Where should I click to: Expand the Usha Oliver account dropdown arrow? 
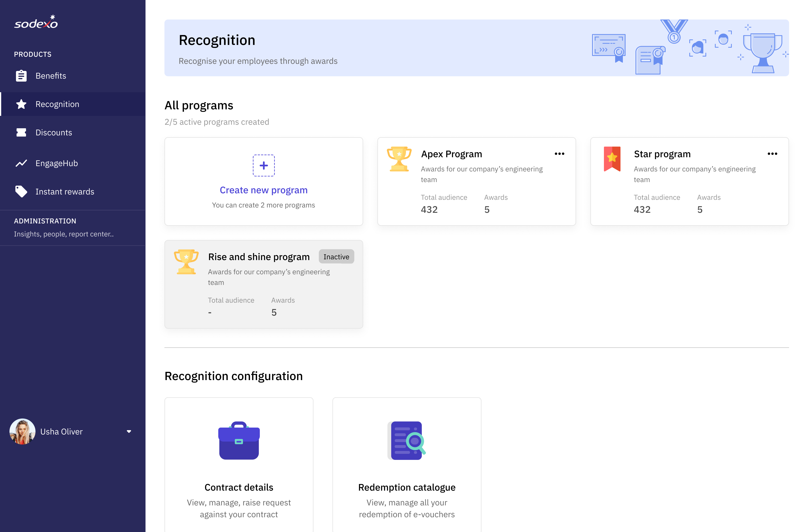tap(129, 432)
